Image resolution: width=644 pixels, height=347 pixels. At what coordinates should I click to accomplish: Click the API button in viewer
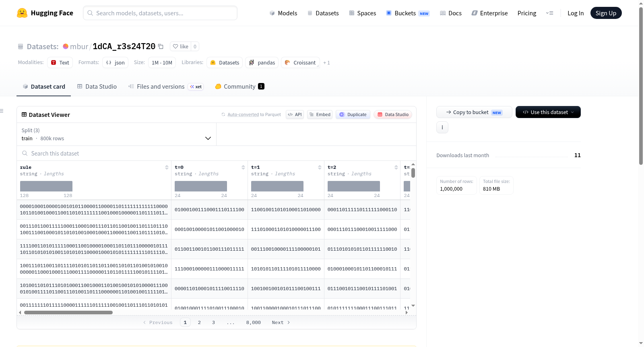[x=295, y=114]
